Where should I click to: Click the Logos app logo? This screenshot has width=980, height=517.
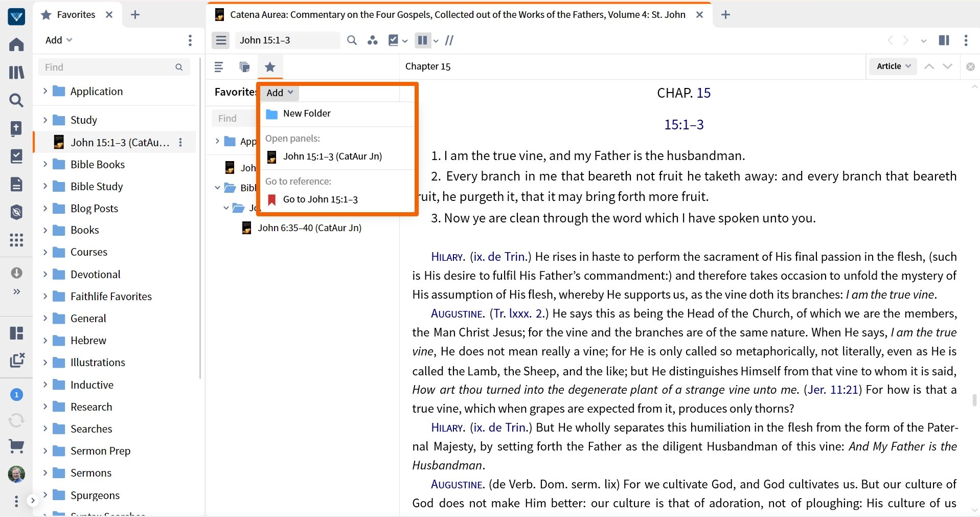(x=16, y=16)
